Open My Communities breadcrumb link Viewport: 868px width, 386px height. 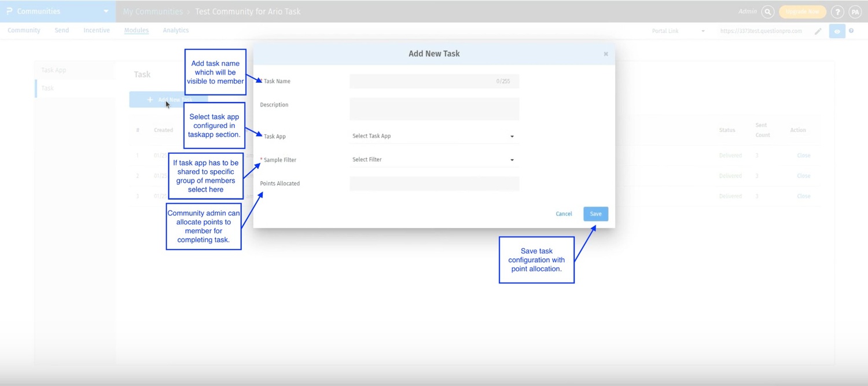[153, 12]
